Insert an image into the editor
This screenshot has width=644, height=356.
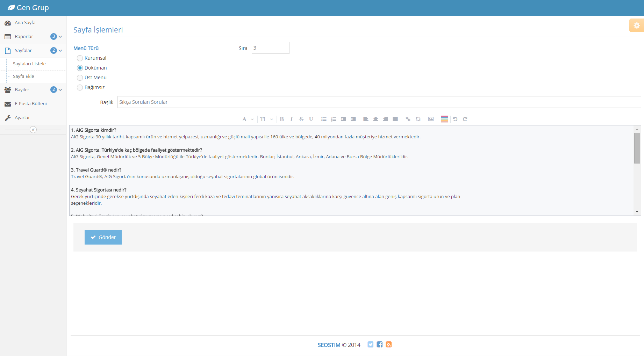point(431,119)
